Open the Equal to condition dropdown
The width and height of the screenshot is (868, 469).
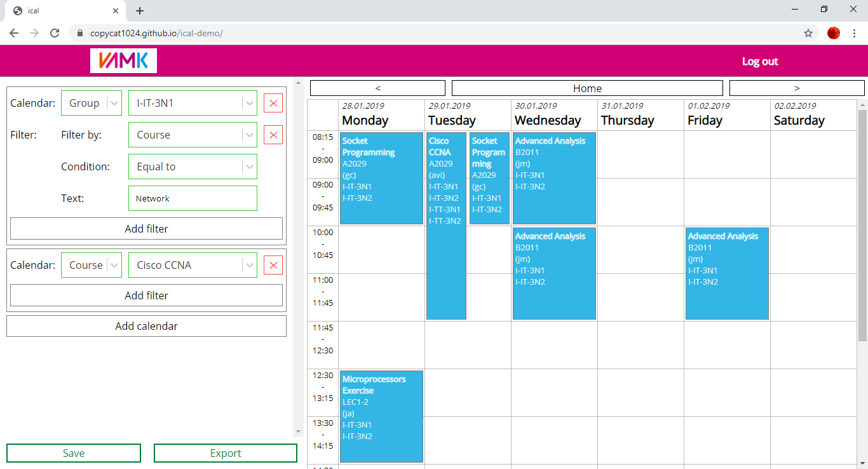coord(193,167)
